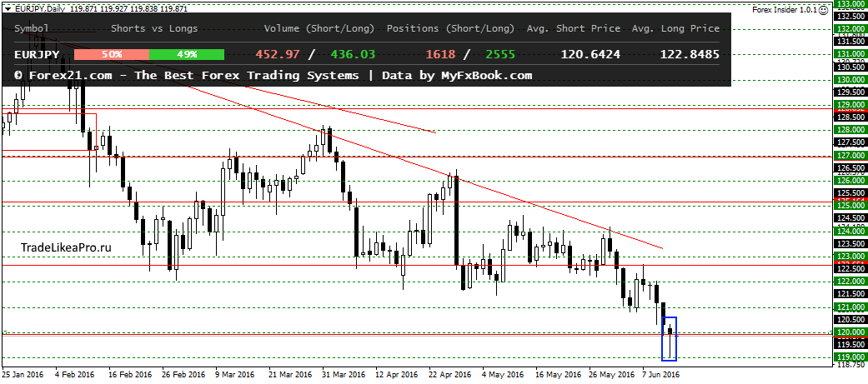
Task: Click the MyFxBook.com data credit
Action: [x=484, y=75]
